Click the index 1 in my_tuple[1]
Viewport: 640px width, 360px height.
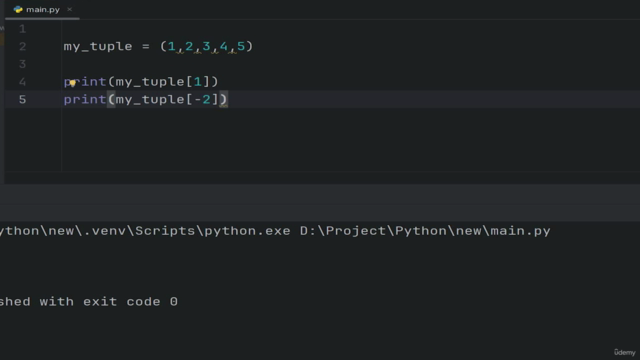tap(198, 82)
